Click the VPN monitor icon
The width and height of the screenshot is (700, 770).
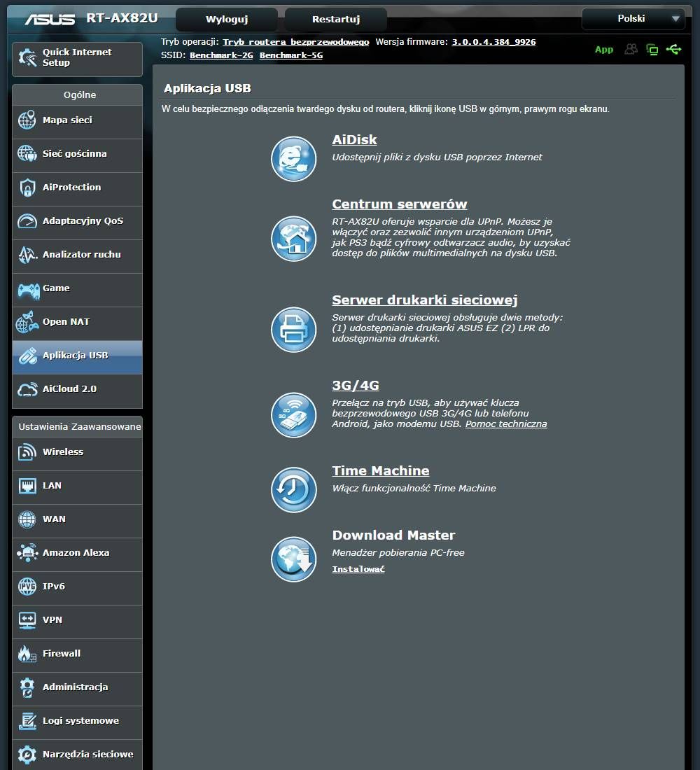[x=27, y=619]
